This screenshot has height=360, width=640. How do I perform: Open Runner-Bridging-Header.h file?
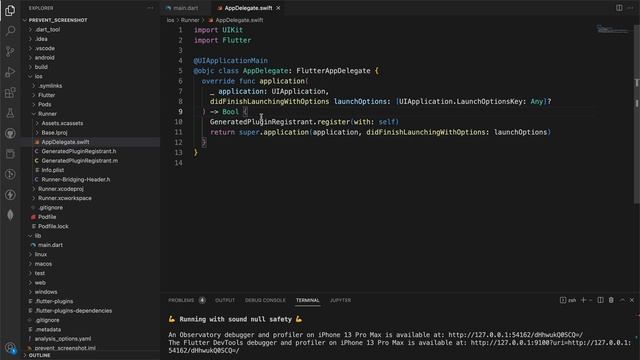(x=76, y=180)
